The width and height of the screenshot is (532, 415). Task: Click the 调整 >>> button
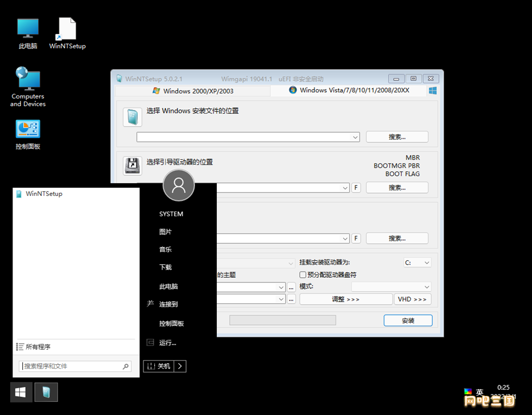point(346,299)
